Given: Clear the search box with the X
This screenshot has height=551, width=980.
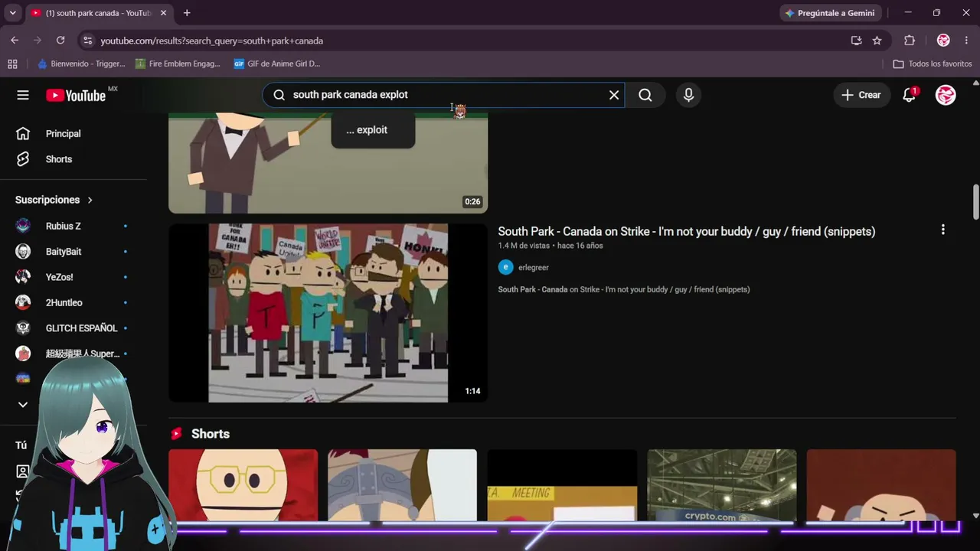Looking at the screenshot, I should tap(614, 95).
